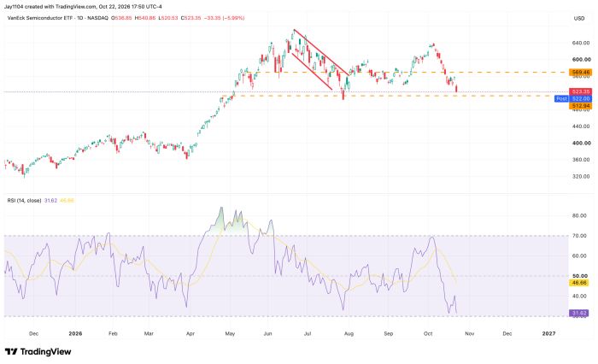Click the 400.00 price axis value
This screenshot has width=598, height=364.
point(581,143)
